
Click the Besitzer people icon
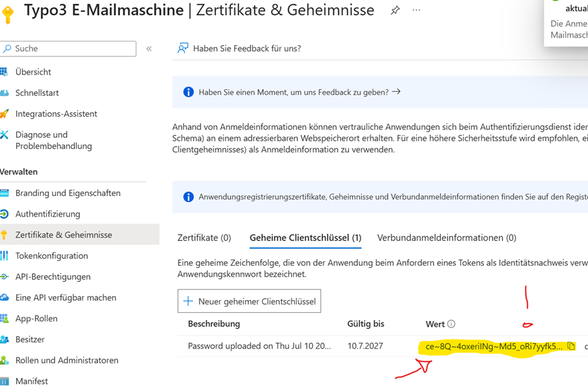(4, 340)
